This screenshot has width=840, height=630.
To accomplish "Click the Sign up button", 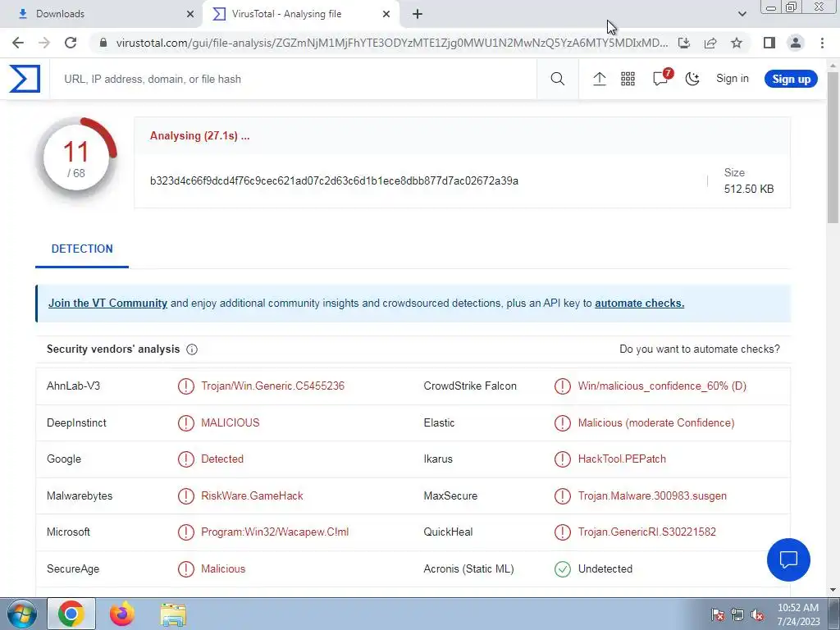I will [791, 79].
